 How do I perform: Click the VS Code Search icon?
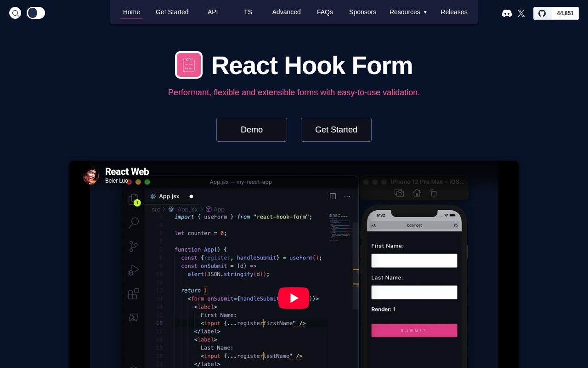click(x=134, y=223)
